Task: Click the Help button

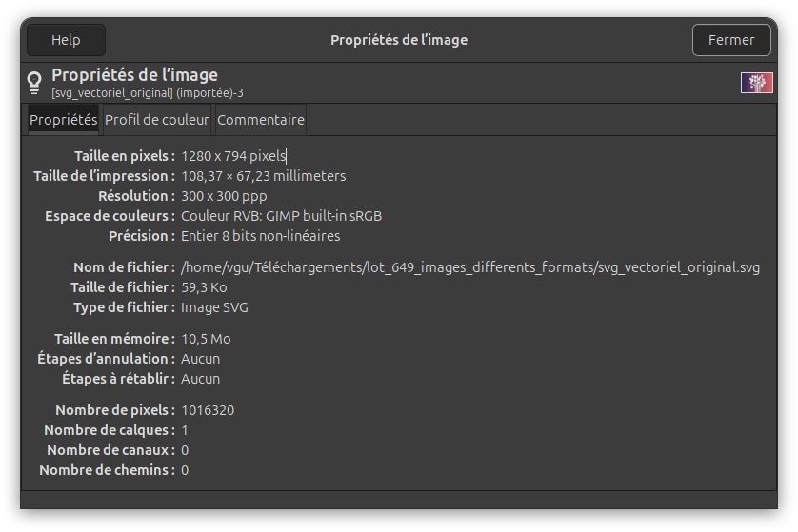Action: pos(66,40)
